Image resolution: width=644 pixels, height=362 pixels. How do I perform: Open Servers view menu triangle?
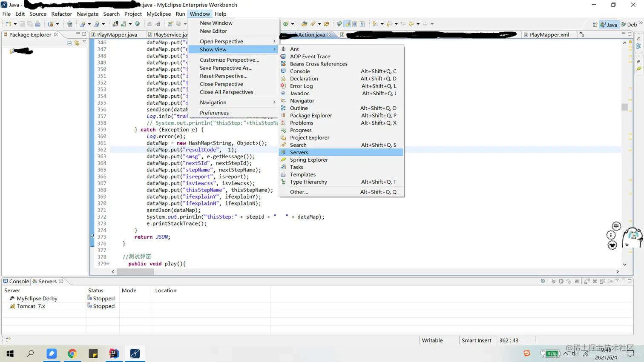click(x=617, y=280)
